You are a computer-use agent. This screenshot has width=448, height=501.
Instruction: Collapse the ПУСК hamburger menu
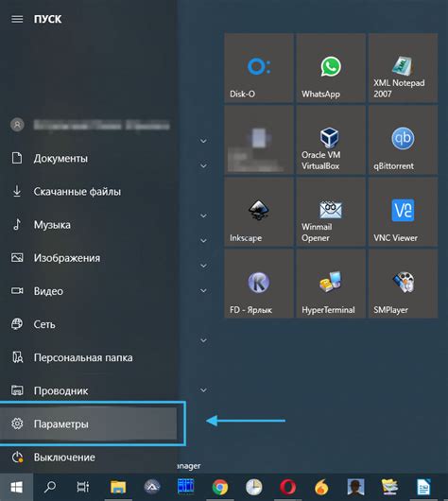pyautogui.click(x=17, y=19)
